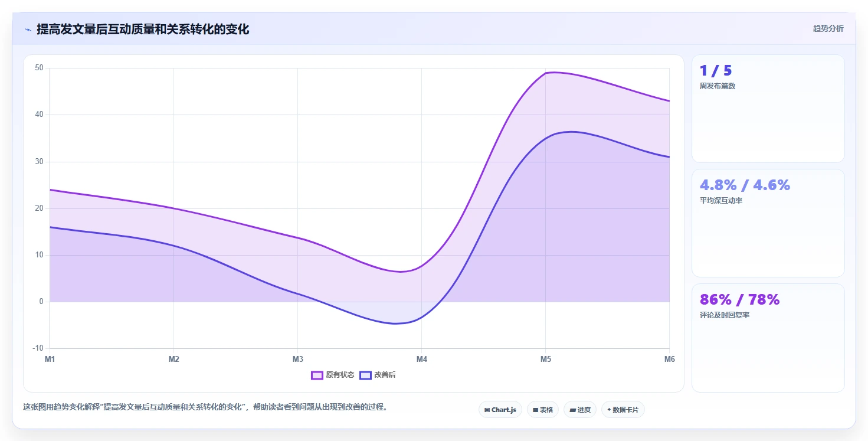
Task: Open the 平均深互动率 stat card
Action: 768,223
